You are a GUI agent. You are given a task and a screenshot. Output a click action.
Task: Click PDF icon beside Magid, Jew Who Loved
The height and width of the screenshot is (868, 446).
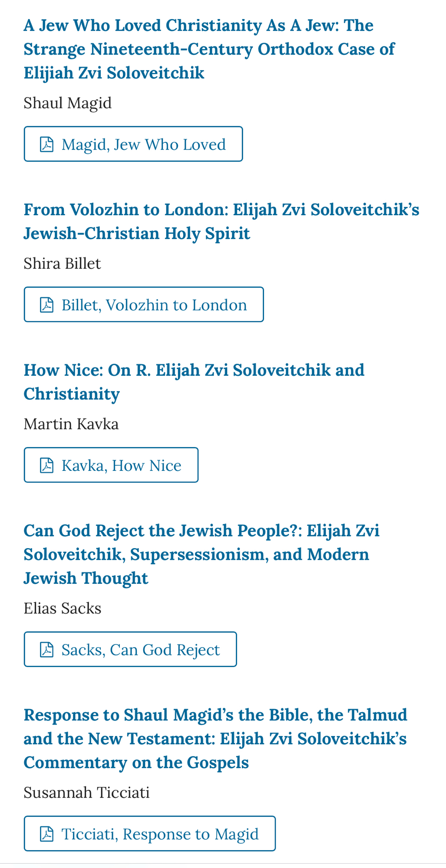pos(47,145)
